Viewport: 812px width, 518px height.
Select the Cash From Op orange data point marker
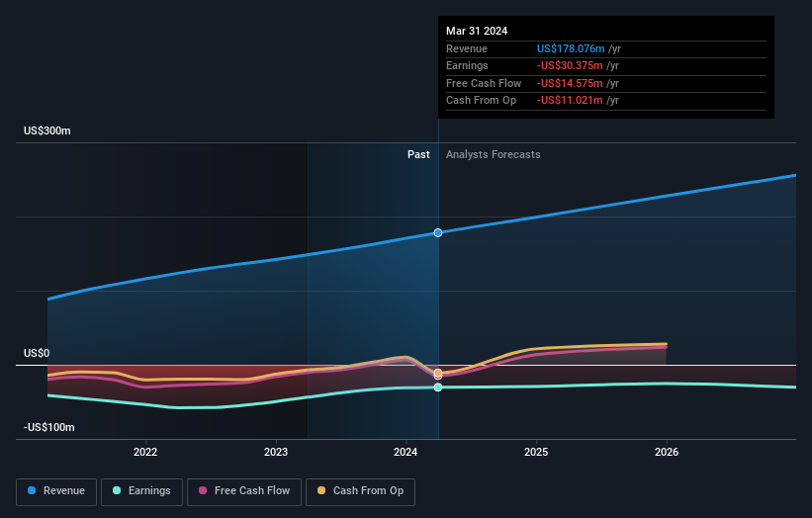(x=438, y=373)
